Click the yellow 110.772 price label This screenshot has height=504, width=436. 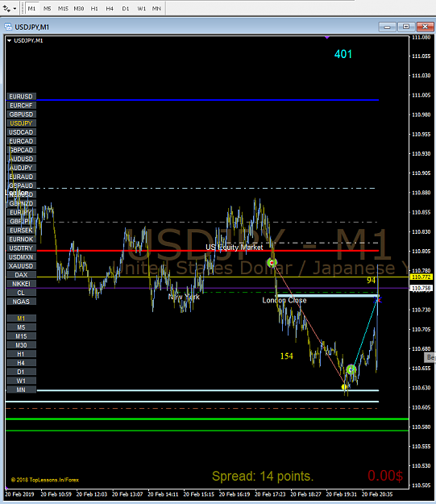(x=421, y=277)
